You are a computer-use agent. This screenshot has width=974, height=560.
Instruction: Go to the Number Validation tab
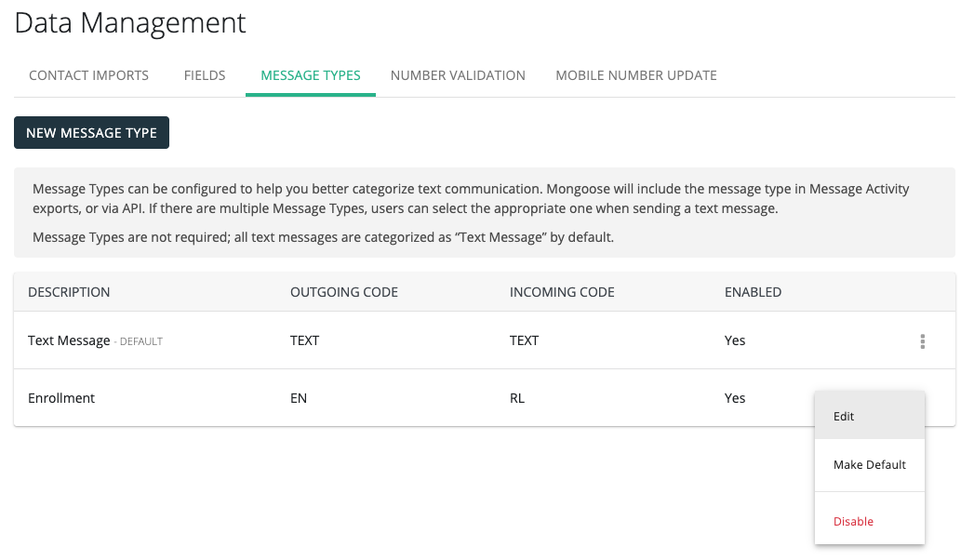pyautogui.click(x=458, y=75)
